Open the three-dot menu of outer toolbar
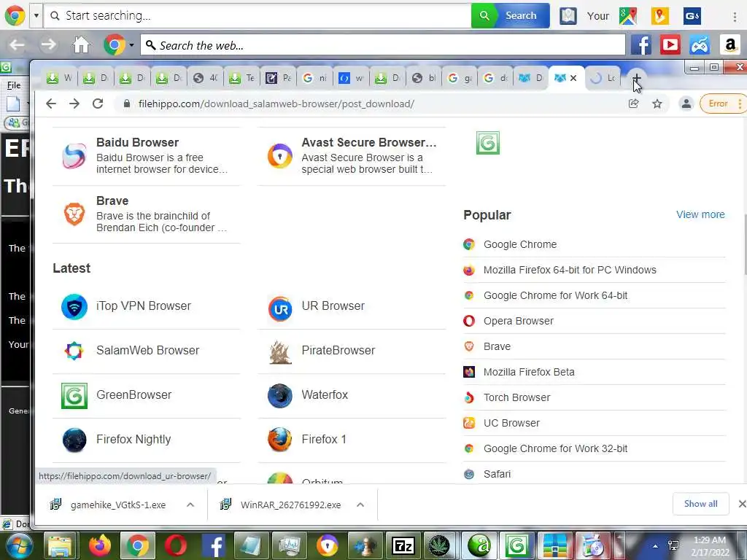 click(735, 16)
